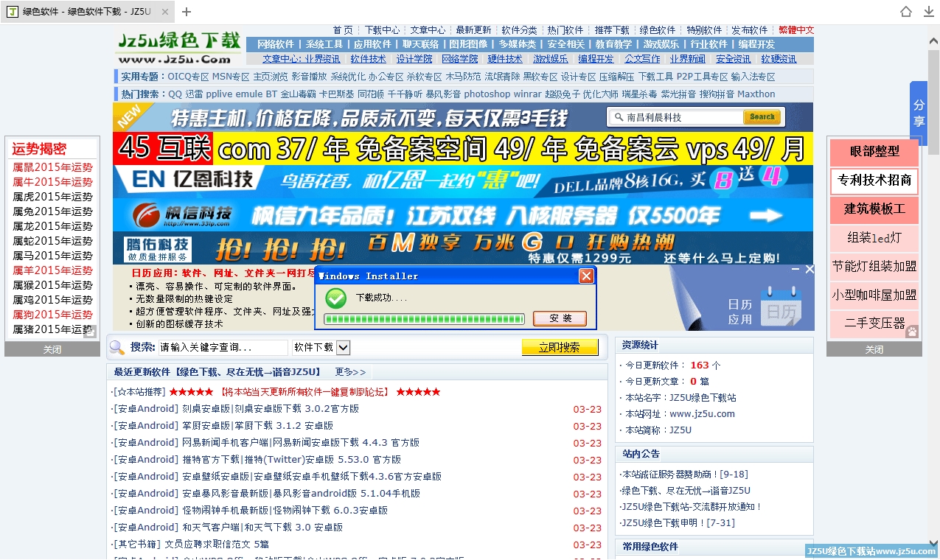Click the green checkmark icon in installer
The height and width of the screenshot is (560, 940).
[x=335, y=298]
